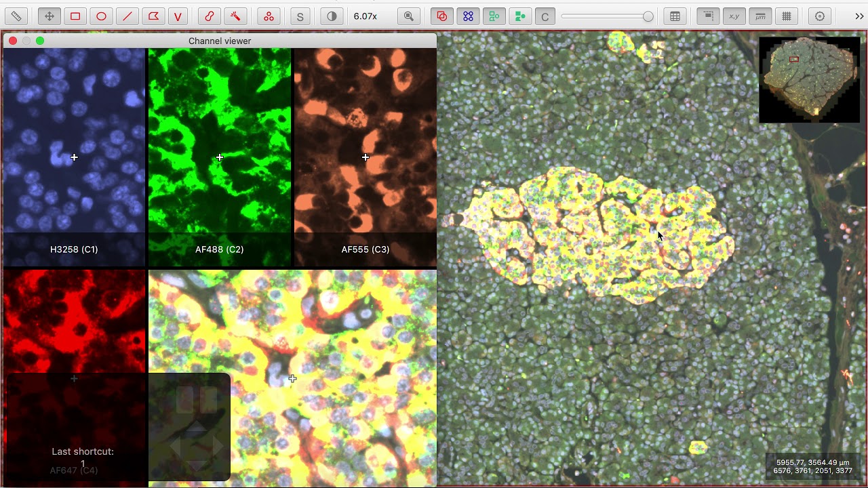Click the slide overview thumbnail
This screenshot has width=868, height=488.
(809, 80)
